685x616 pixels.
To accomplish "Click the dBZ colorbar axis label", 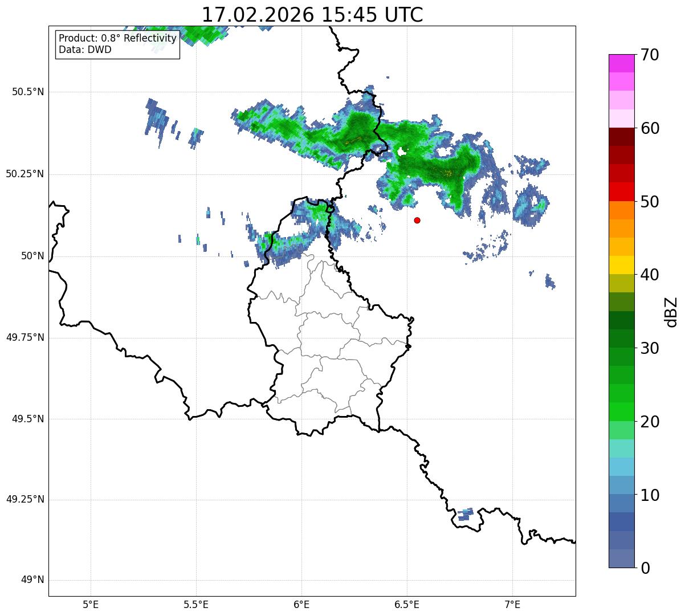I will click(671, 311).
